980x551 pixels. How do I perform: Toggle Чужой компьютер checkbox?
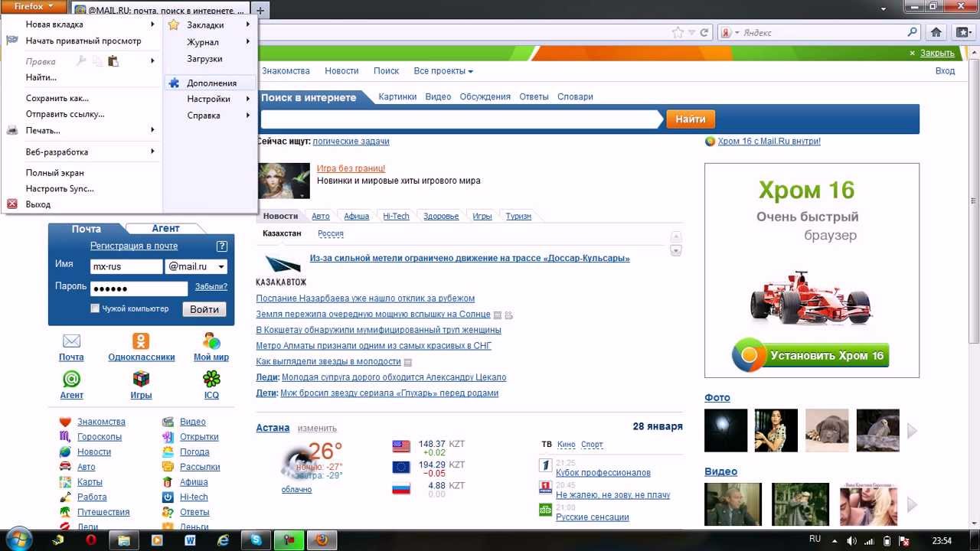point(95,308)
